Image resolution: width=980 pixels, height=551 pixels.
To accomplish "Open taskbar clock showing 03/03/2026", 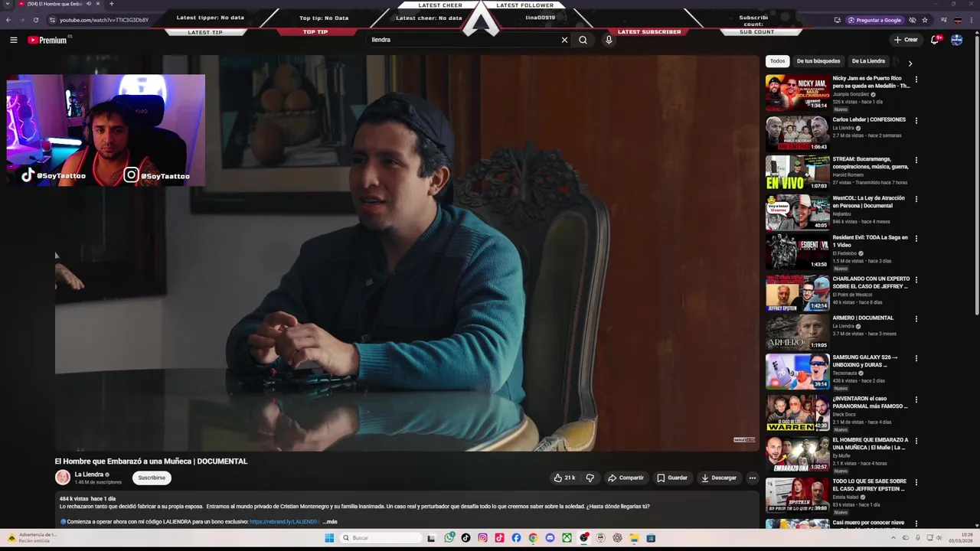I will tap(960, 538).
